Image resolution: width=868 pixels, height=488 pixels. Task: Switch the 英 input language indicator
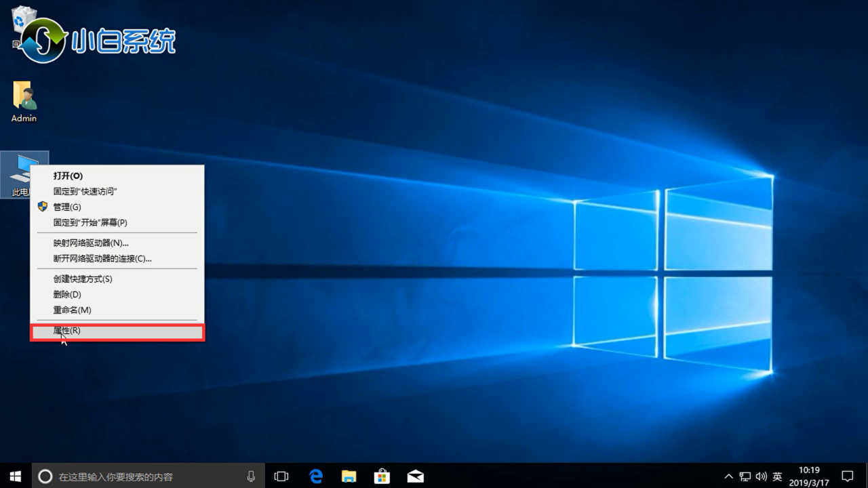click(x=777, y=476)
